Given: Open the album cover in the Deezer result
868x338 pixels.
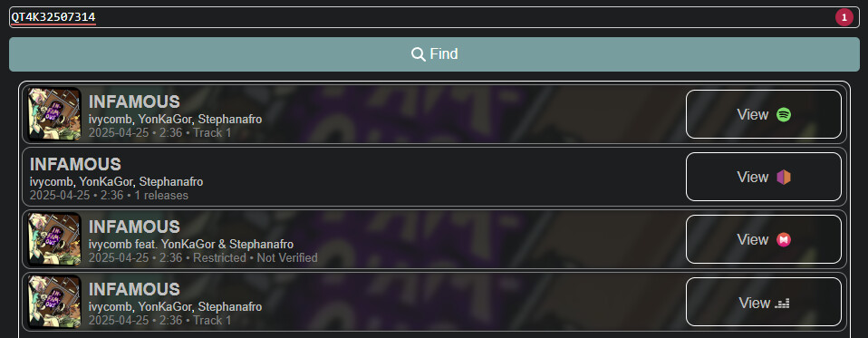Looking at the screenshot, I should tap(54, 302).
